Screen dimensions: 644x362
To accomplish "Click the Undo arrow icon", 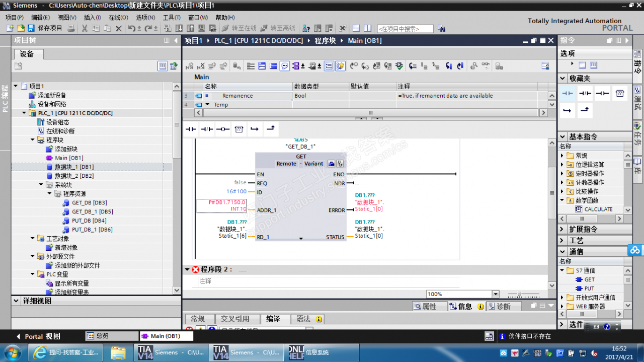I will 131,28.
